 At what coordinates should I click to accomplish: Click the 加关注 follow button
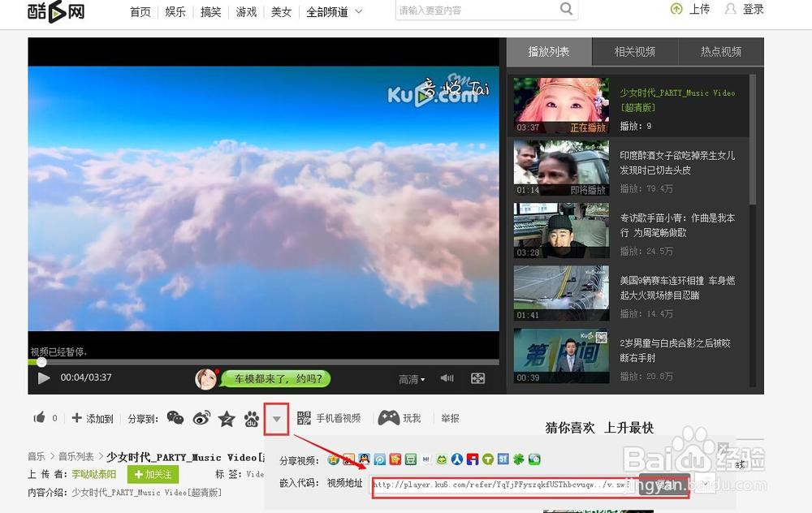(x=153, y=474)
